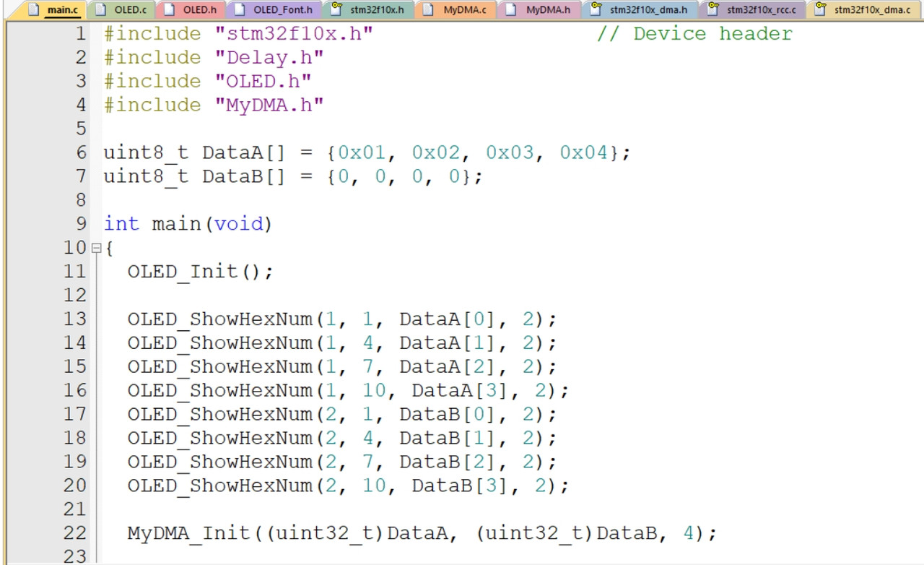Screen dimensions: 924x565
Task: Click OLED_ShowHexNum with DataB[3]
Action: (x=349, y=486)
